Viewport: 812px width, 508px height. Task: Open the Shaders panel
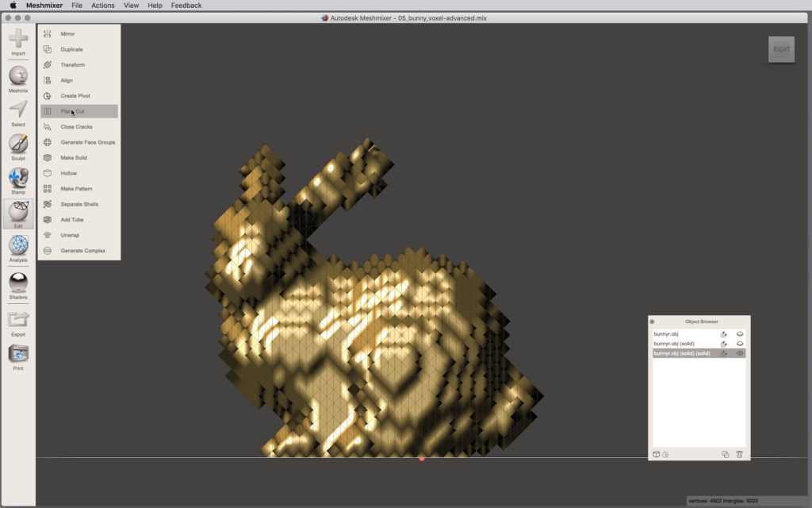(x=18, y=285)
